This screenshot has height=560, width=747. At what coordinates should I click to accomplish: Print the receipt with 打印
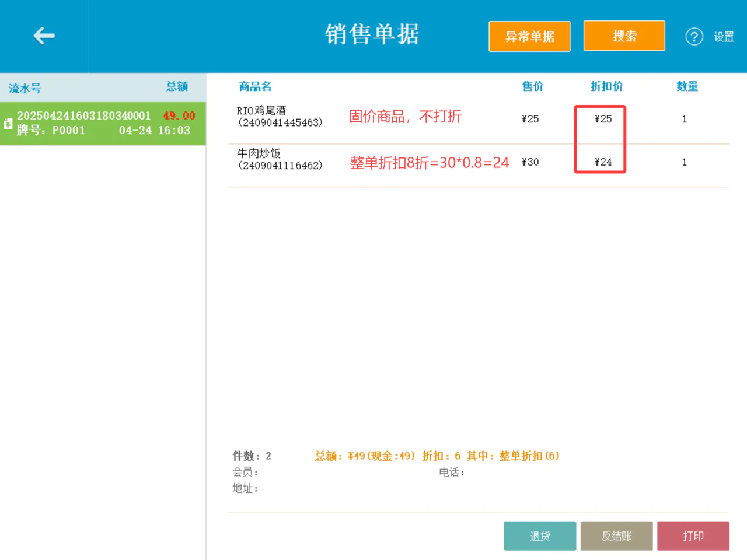click(693, 536)
